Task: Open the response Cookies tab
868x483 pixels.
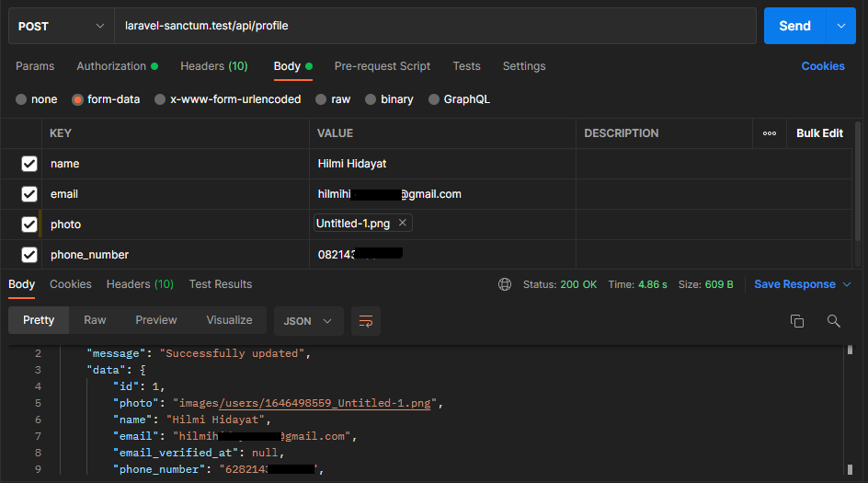Action: point(70,284)
